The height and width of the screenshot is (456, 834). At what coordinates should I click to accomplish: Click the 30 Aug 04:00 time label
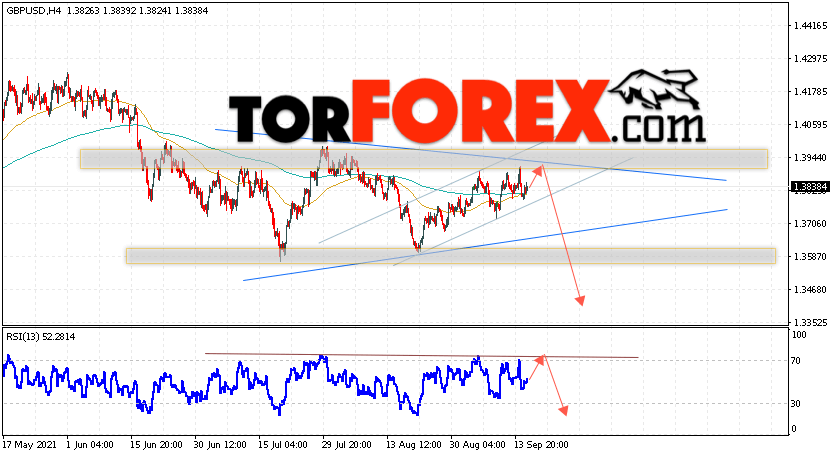[478, 444]
